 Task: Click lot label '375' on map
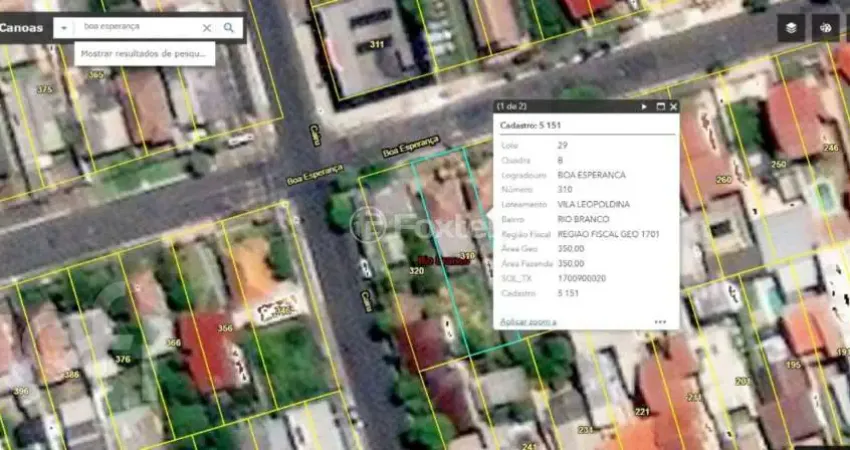coord(44,89)
